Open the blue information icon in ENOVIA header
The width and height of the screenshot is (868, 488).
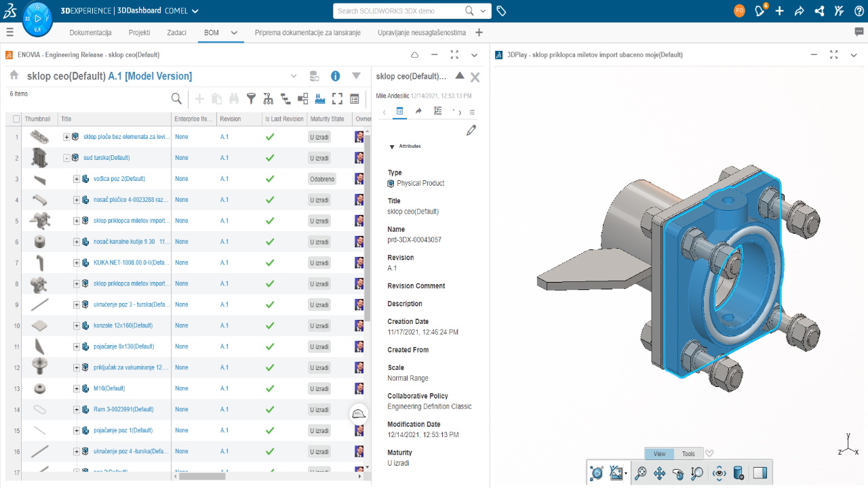click(335, 77)
